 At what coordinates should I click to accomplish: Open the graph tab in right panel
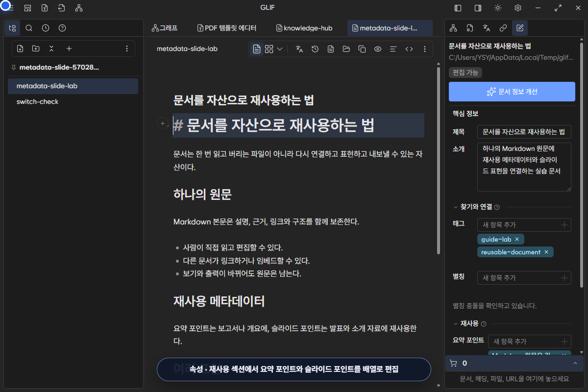click(x=453, y=28)
